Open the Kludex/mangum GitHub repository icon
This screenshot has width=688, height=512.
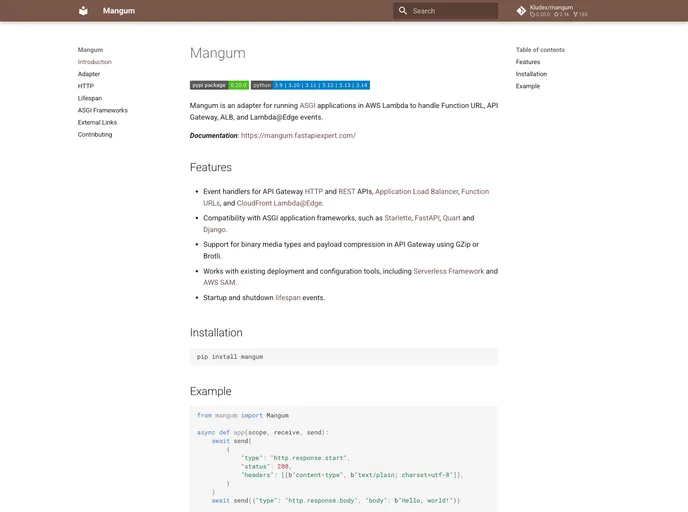click(x=521, y=11)
